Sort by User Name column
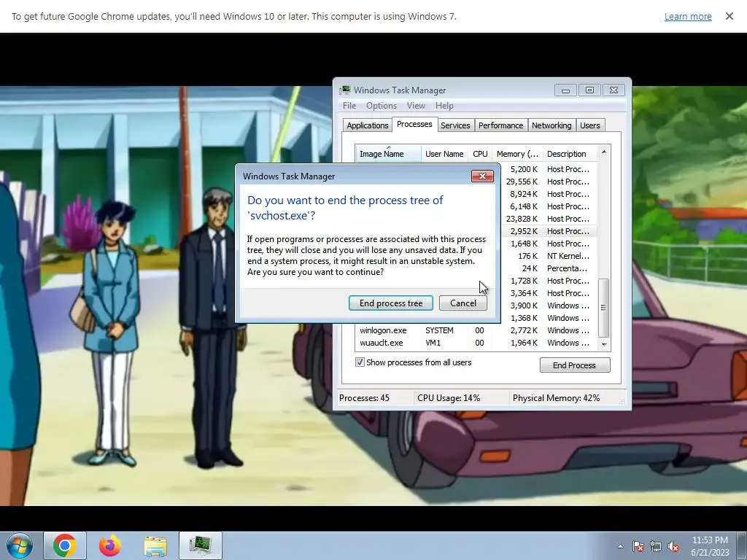The width and height of the screenshot is (747, 560). click(444, 154)
